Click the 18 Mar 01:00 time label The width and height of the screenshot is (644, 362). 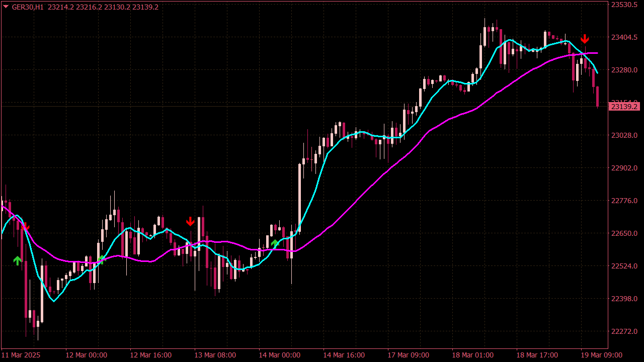473,355
